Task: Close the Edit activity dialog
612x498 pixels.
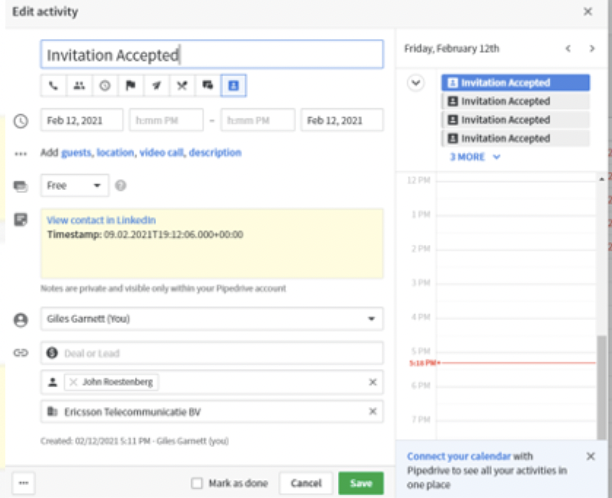Action: click(588, 12)
